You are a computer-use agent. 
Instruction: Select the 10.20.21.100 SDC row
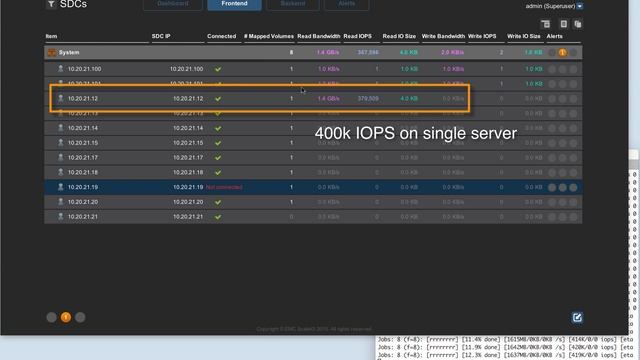click(313, 69)
